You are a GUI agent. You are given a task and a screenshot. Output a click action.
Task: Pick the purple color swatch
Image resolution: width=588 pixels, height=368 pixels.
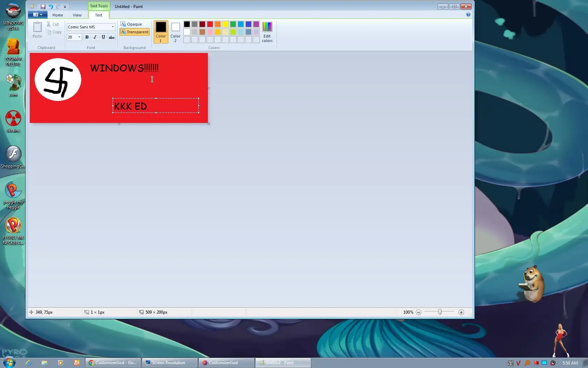pos(256,24)
